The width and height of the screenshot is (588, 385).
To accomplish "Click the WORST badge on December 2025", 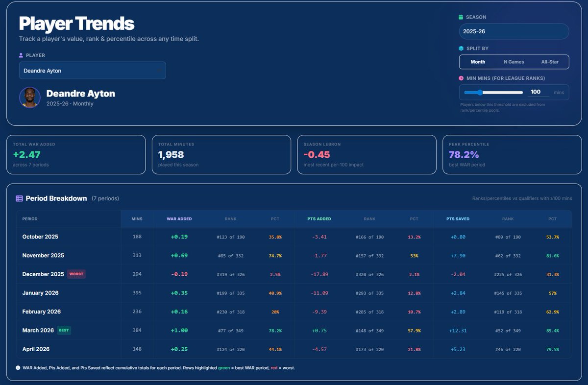I will tap(76, 274).
